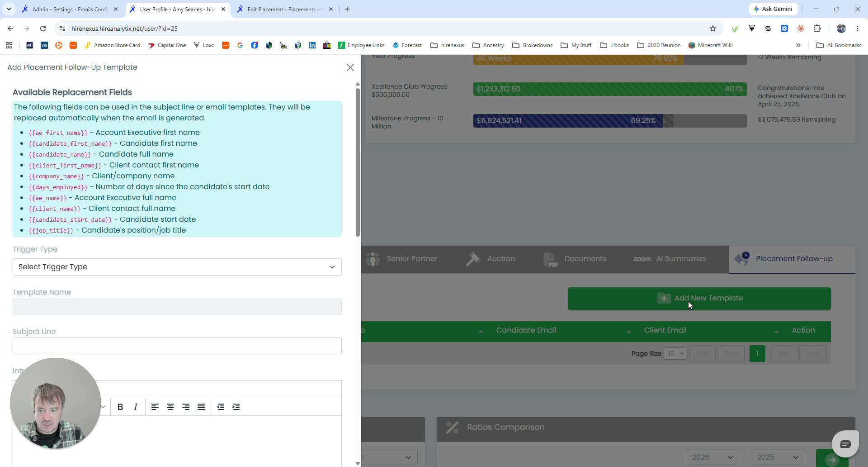
Task: Click the Template Name input field
Action: tap(177, 306)
